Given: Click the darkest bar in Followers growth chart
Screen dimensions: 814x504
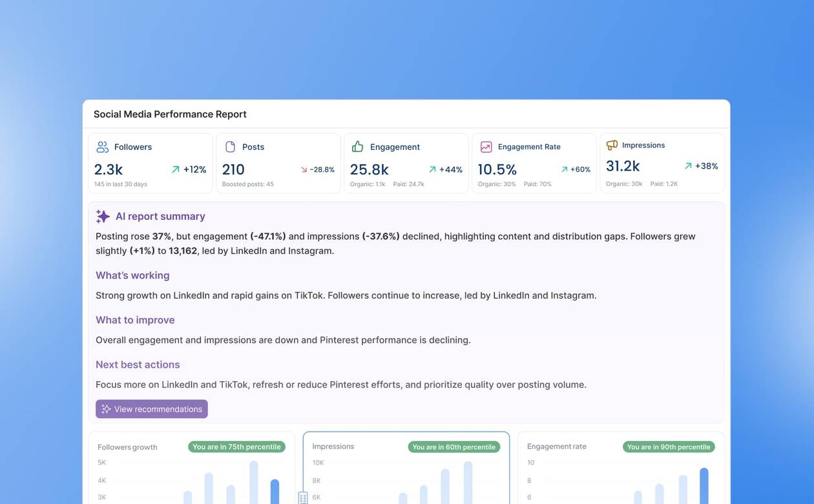Looking at the screenshot, I should click(275, 491).
